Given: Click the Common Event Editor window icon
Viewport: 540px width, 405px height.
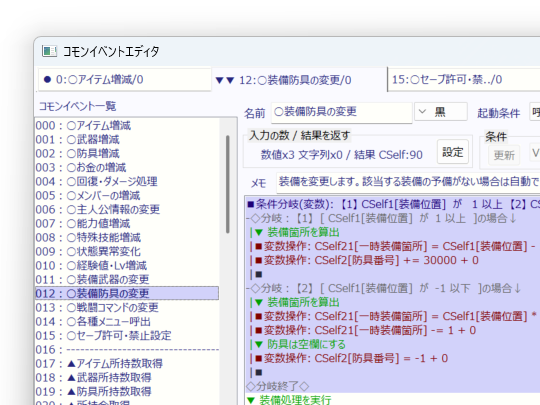Looking at the screenshot, I should point(49,51).
